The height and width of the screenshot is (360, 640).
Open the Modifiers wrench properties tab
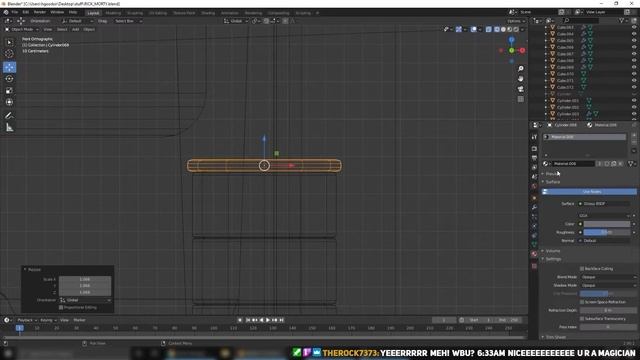click(534, 207)
